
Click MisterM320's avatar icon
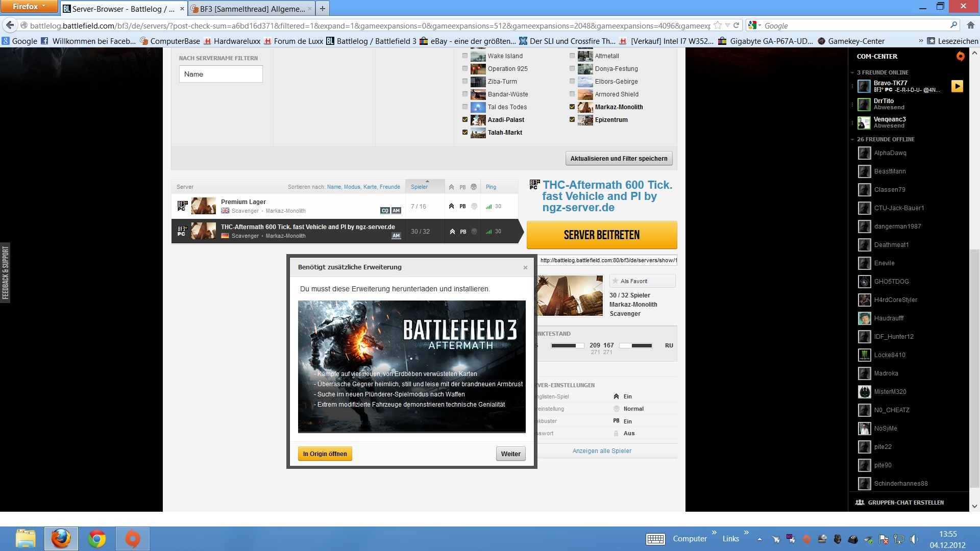click(x=864, y=392)
